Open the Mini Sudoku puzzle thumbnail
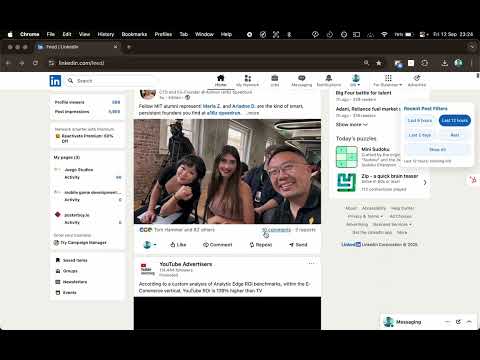 click(x=347, y=157)
